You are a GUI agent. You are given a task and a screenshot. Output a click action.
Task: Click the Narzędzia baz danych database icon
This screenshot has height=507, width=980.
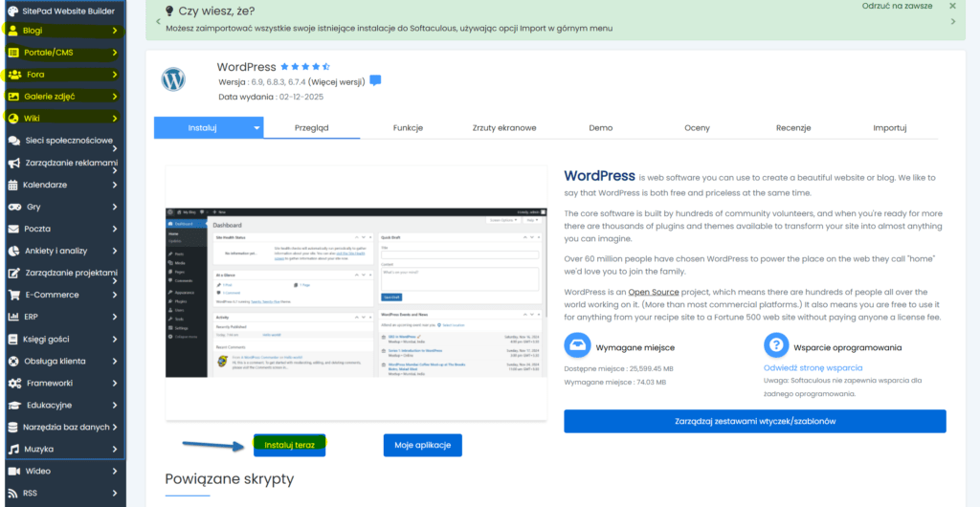click(x=12, y=427)
